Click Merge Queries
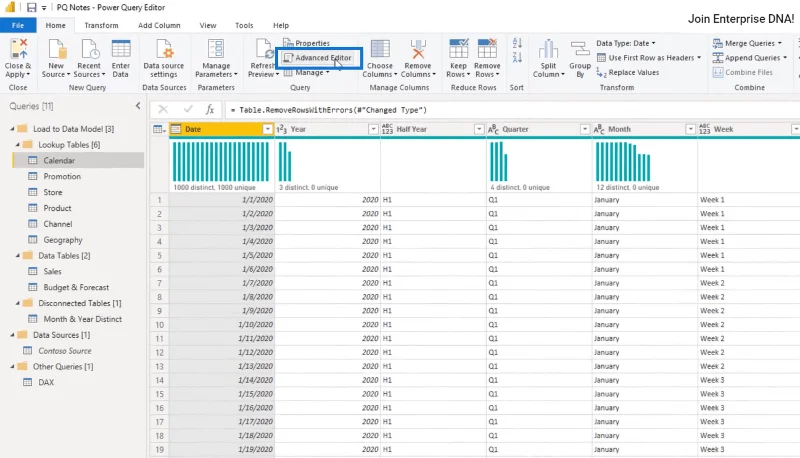This screenshot has width=800, height=458. coord(747,43)
